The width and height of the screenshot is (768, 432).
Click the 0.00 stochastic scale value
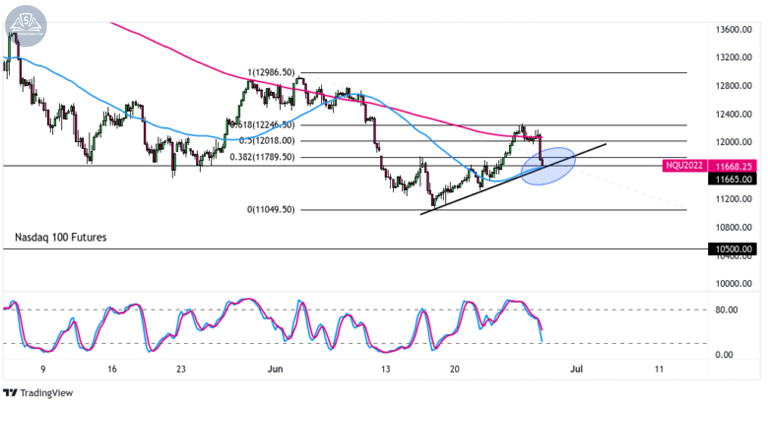click(724, 355)
